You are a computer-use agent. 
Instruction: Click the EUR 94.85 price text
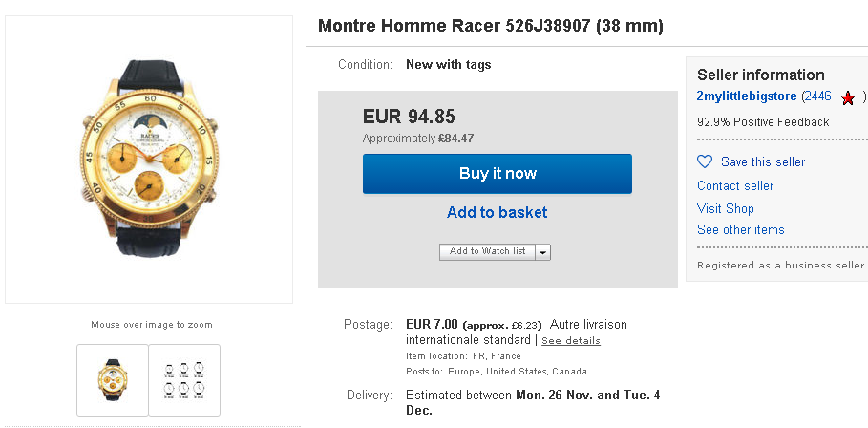409,117
